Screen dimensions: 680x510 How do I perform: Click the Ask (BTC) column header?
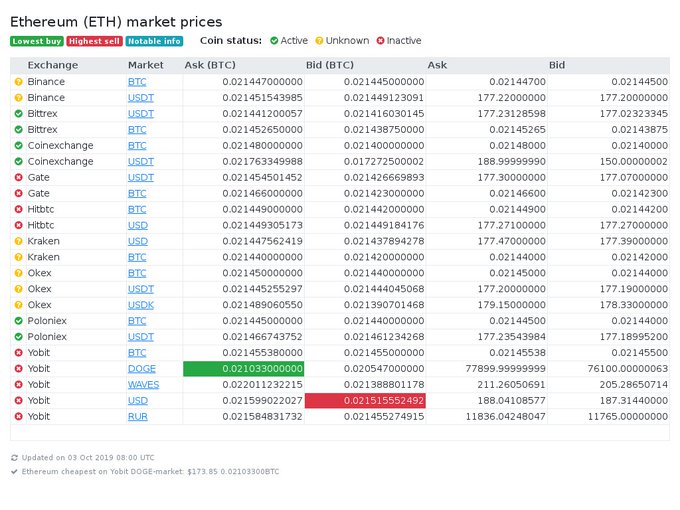pos(210,65)
